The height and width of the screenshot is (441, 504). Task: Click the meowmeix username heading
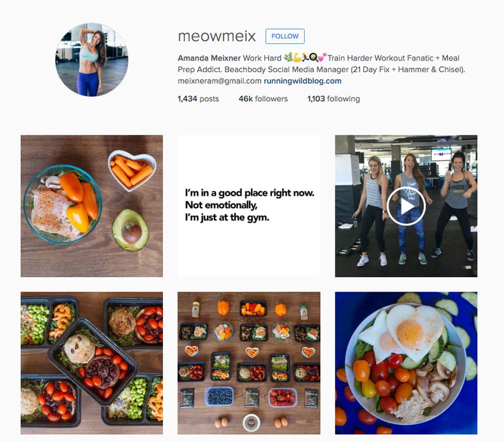tap(217, 36)
